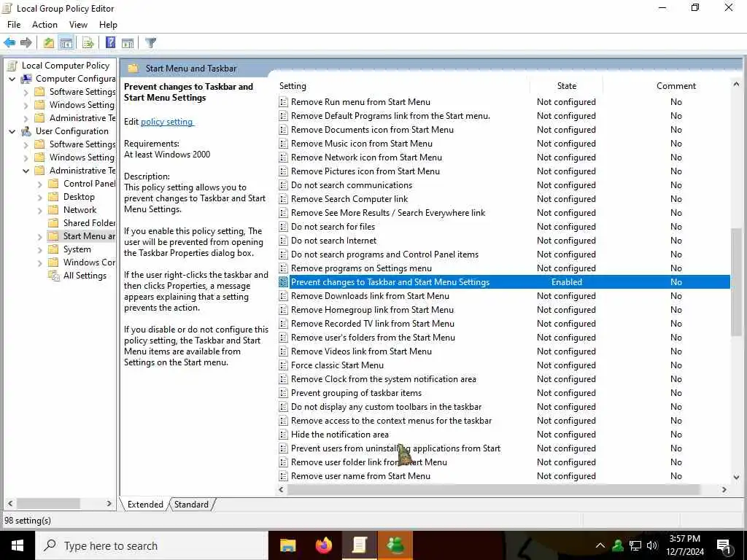747x560 pixels.
Task: Open the Action menu
Action: 44,25
